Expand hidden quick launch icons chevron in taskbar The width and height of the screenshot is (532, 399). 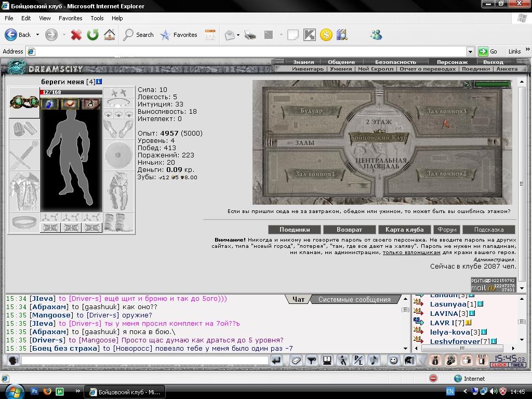[78, 391]
